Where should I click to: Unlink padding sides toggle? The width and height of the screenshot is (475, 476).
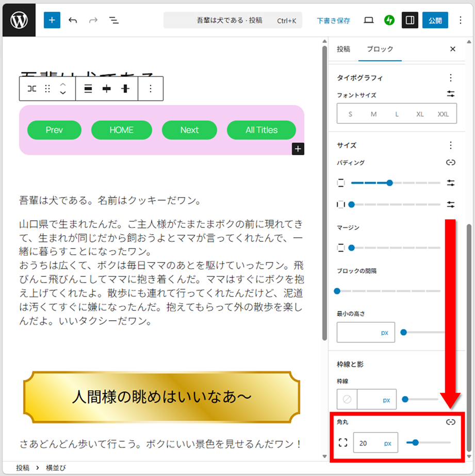tap(451, 162)
